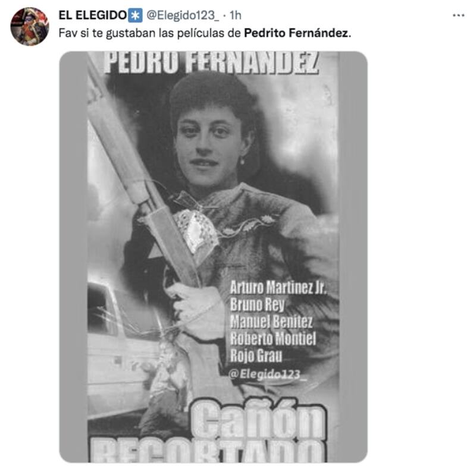This screenshot has height=469, width=476.
Task: Click the tweet text starting with "Fav si te gustaban"
Action: pyautogui.click(x=205, y=33)
